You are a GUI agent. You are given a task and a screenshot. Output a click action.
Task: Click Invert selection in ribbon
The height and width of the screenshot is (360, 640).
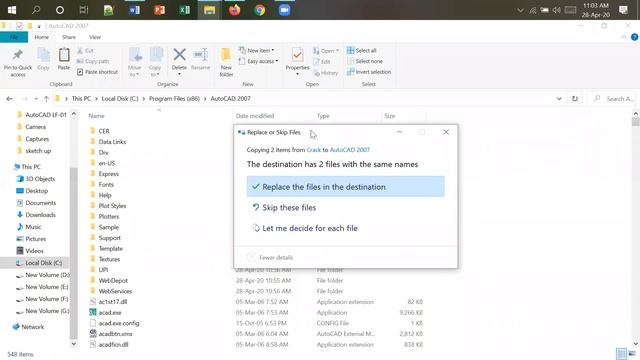(x=369, y=72)
